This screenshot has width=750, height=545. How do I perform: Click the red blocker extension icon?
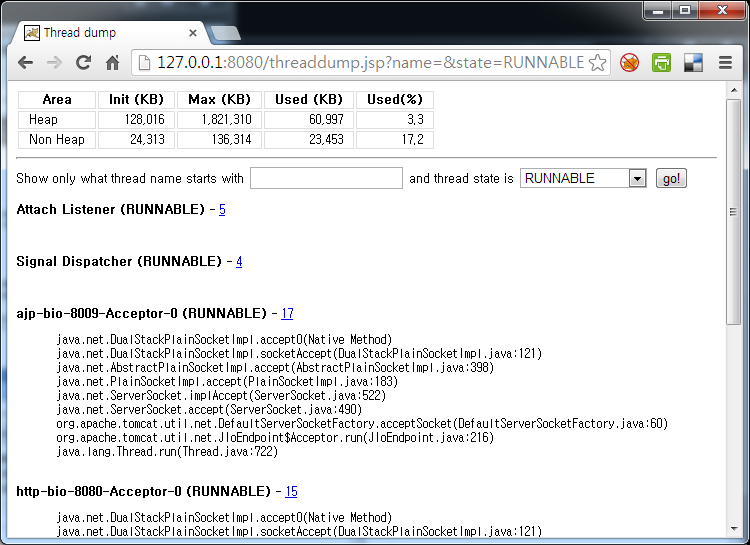(629, 63)
